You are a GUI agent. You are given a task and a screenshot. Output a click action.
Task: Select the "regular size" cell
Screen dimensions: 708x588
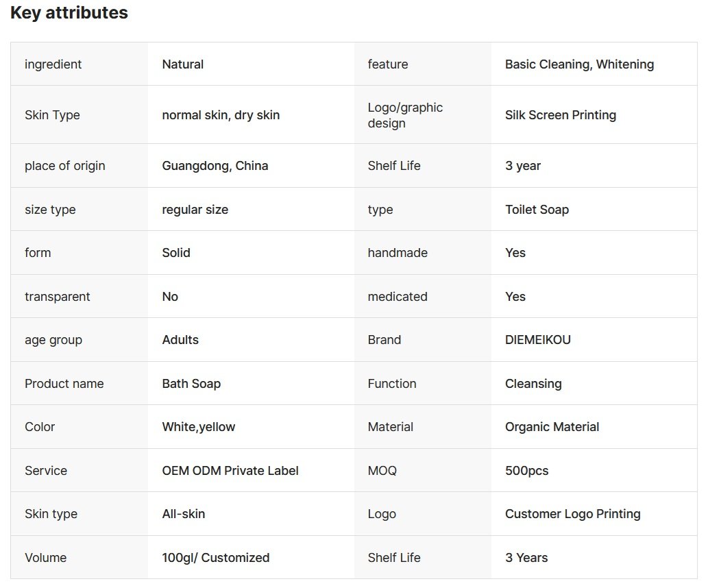(x=195, y=210)
